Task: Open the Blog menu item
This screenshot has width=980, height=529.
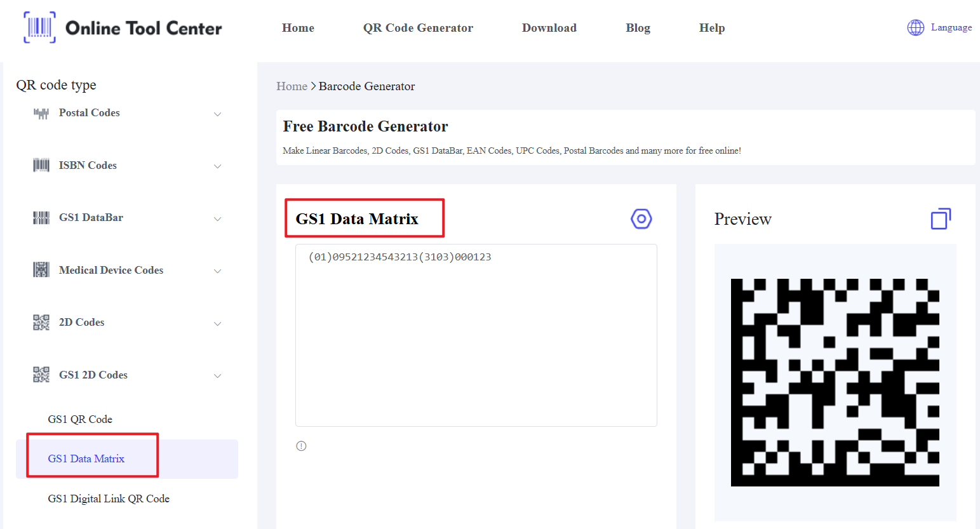Action: 638,28
